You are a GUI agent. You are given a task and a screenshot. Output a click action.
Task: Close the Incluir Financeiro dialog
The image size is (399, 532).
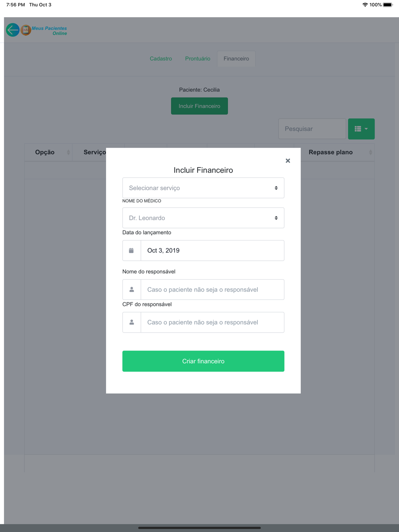pos(288,161)
